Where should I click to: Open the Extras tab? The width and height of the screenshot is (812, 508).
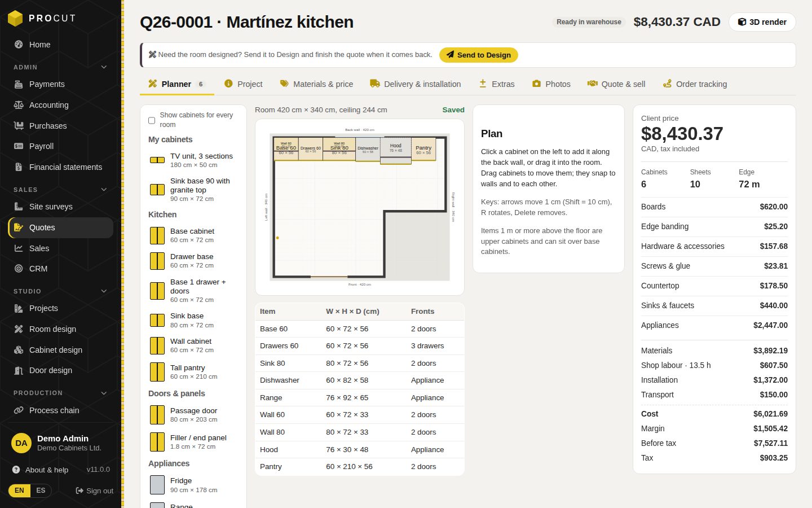tap(496, 84)
